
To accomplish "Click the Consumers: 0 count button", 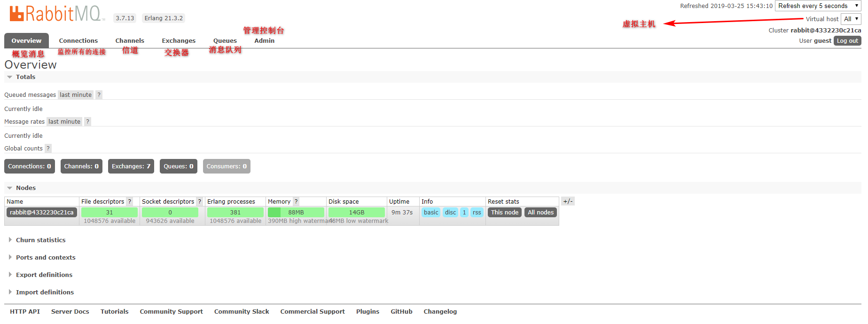I will (x=227, y=166).
